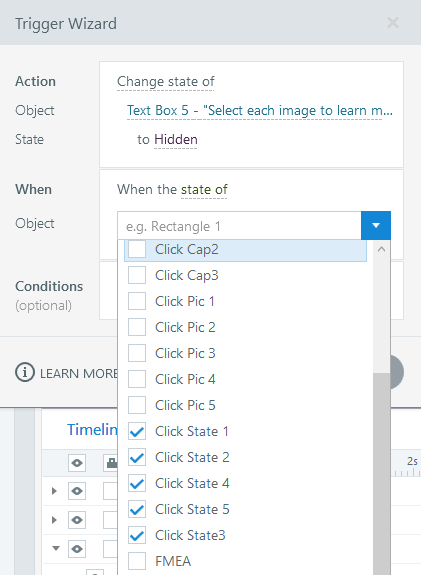Uncheck the Click State 2 checkbox
This screenshot has height=575, width=421.
137,457
